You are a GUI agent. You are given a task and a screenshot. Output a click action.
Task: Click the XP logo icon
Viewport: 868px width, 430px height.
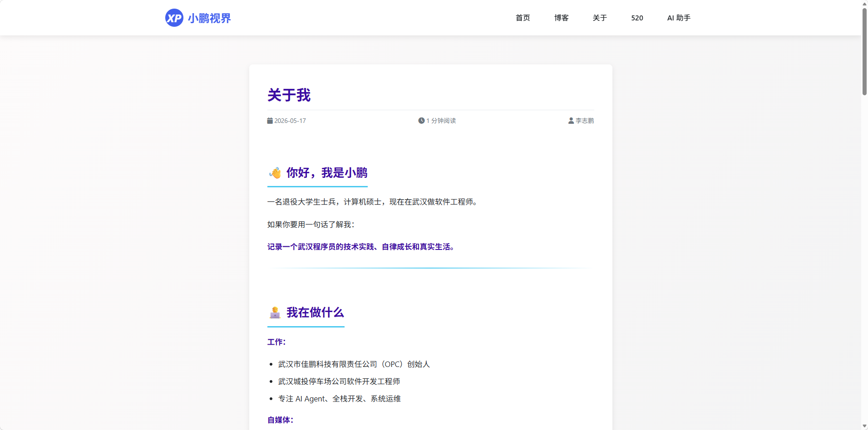tap(174, 18)
